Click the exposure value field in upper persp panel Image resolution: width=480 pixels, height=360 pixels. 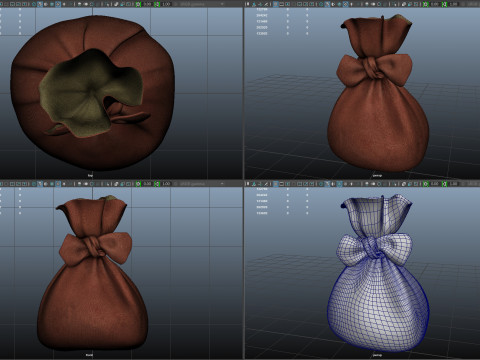tap(434, 4)
